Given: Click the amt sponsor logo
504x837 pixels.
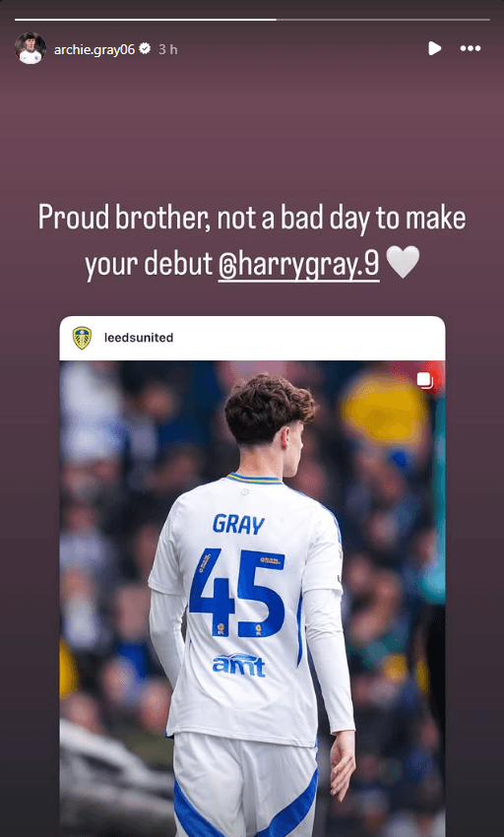Looking at the screenshot, I should [238, 665].
